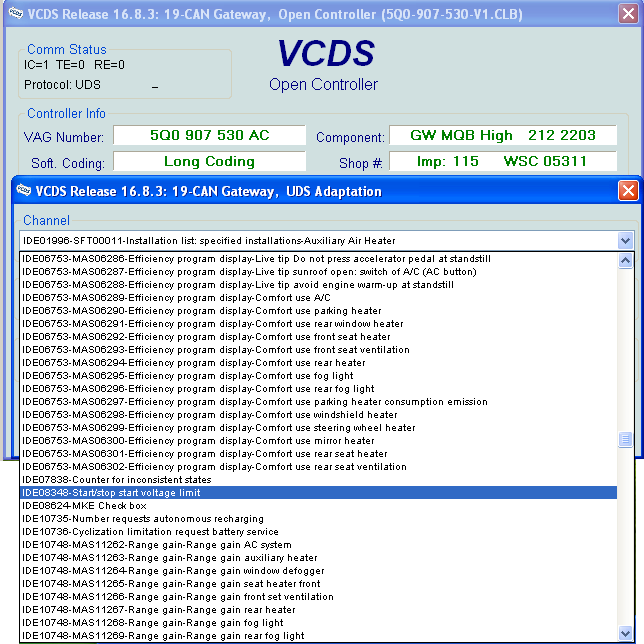644x644 pixels.
Task: Click the VAG Number field 5Q0 907 530 AC
Action: [x=209, y=135]
